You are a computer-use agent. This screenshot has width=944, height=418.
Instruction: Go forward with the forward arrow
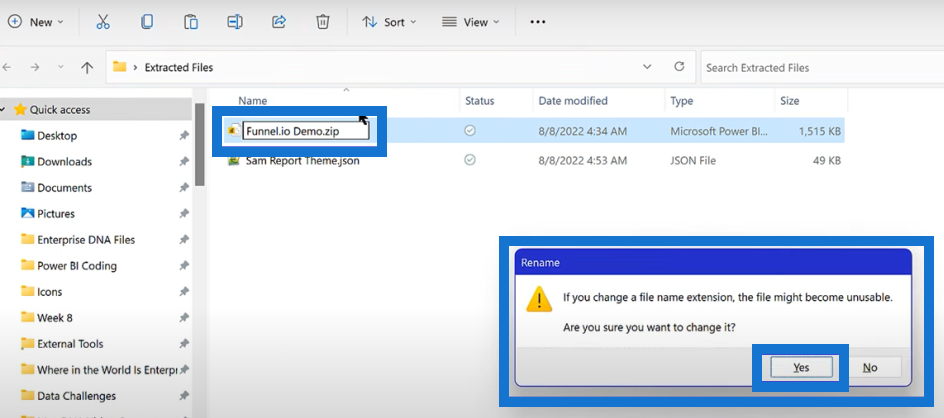(x=35, y=67)
